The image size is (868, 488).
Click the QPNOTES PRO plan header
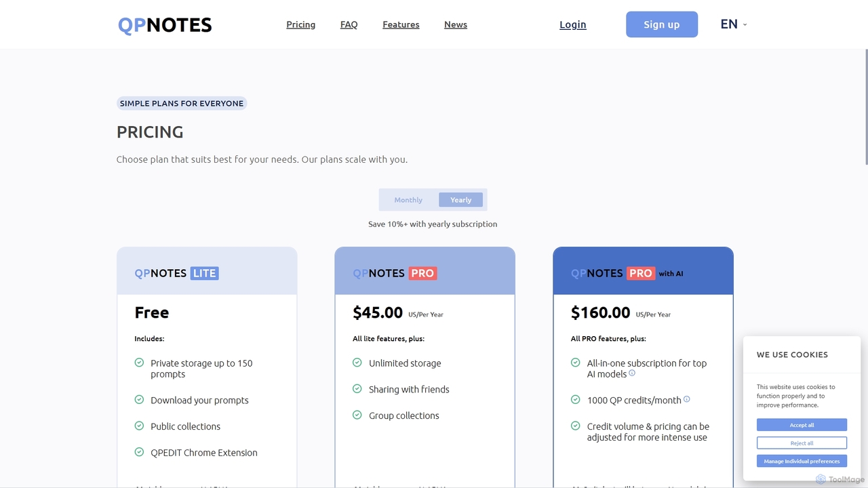point(425,271)
